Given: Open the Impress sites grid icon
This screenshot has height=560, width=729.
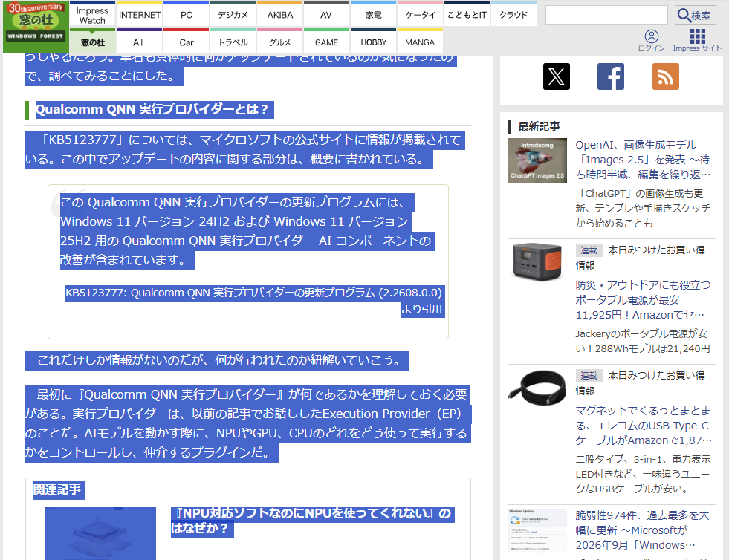Looking at the screenshot, I should [x=697, y=36].
